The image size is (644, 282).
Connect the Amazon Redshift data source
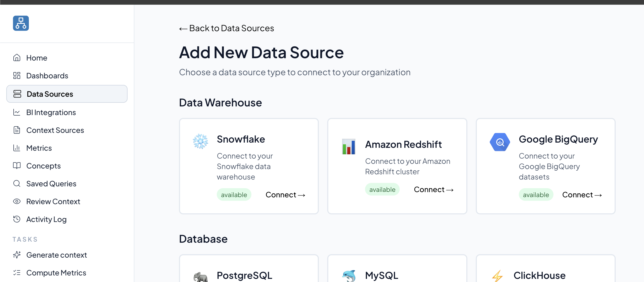pos(434,189)
